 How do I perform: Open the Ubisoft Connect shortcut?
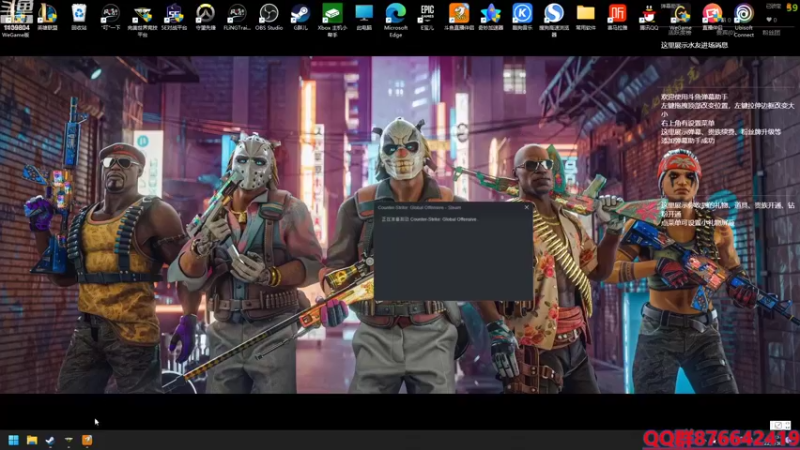point(743,20)
